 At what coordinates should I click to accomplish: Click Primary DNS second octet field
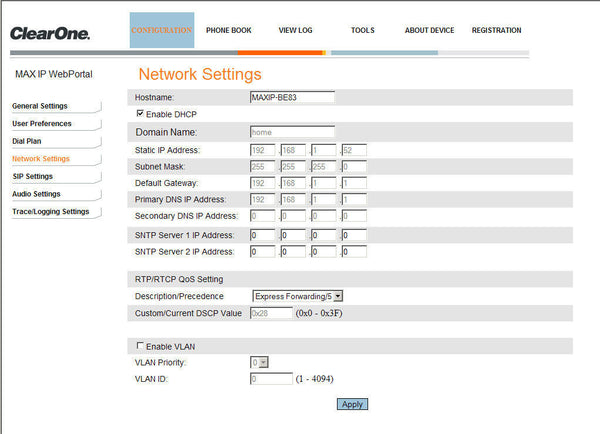(x=293, y=199)
